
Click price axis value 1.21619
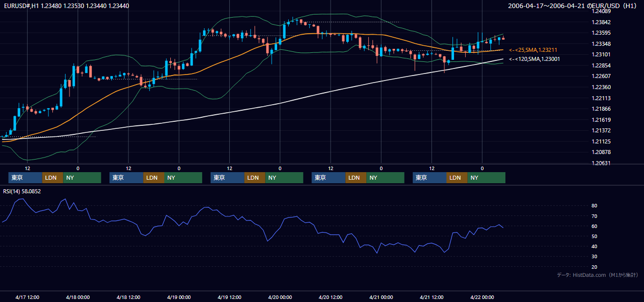click(601, 120)
